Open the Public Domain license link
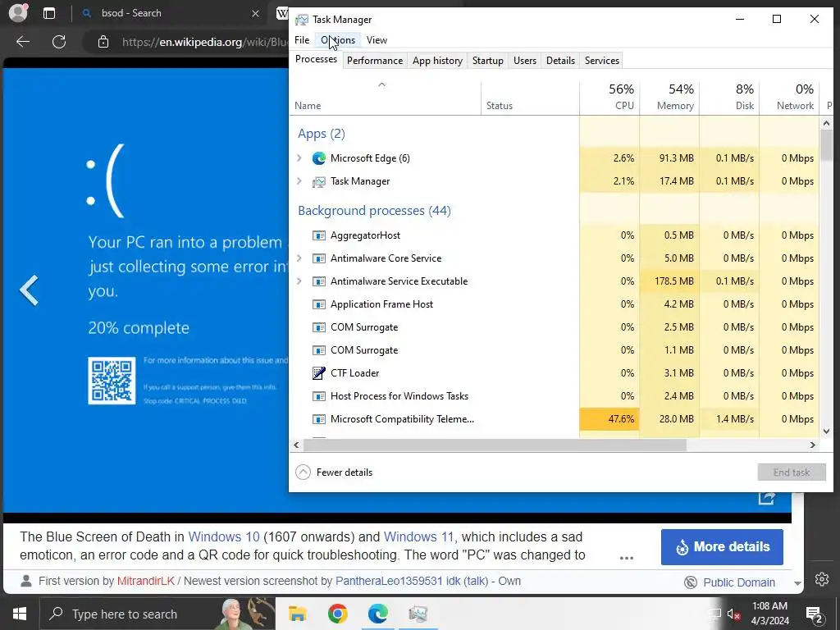The image size is (840, 630). coord(739,582)
